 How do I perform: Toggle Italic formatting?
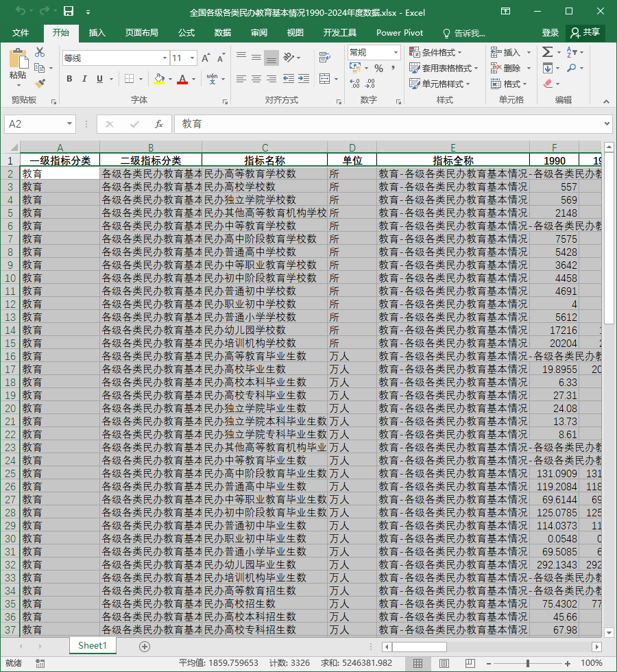pos(84,79)
